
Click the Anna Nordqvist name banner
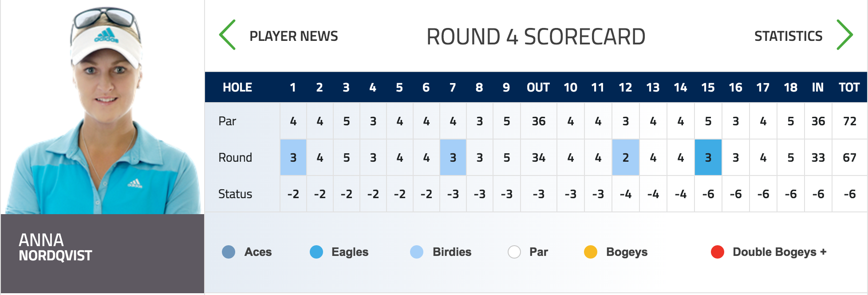coord(103,254)
